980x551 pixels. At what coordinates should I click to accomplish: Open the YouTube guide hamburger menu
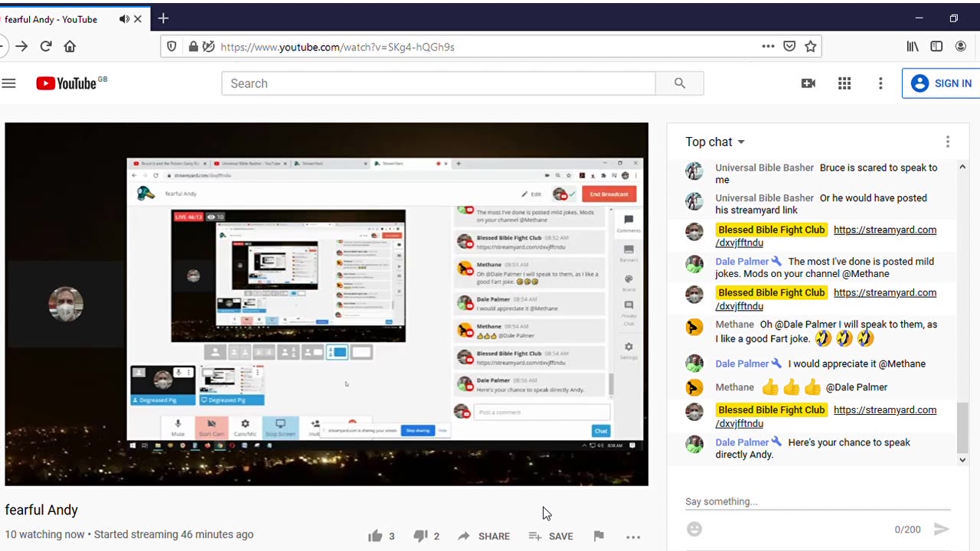pos(8,83)
